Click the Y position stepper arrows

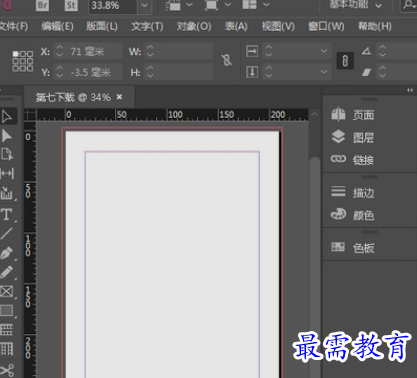(x=59, y=72)
